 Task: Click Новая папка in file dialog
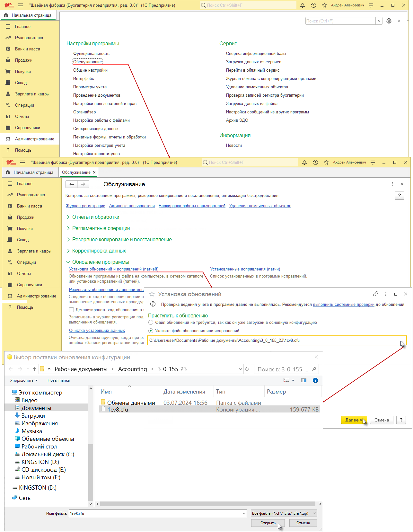tap(58, 380)
